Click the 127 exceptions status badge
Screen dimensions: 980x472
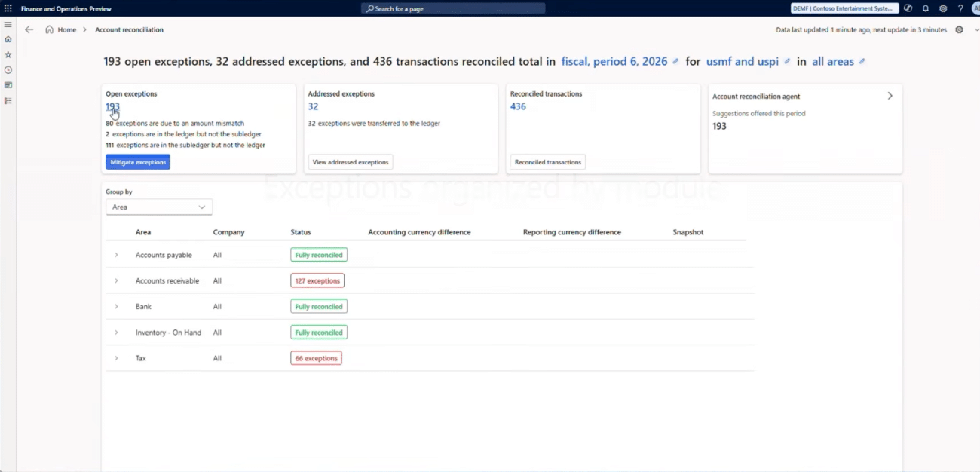tap(317, 280)
